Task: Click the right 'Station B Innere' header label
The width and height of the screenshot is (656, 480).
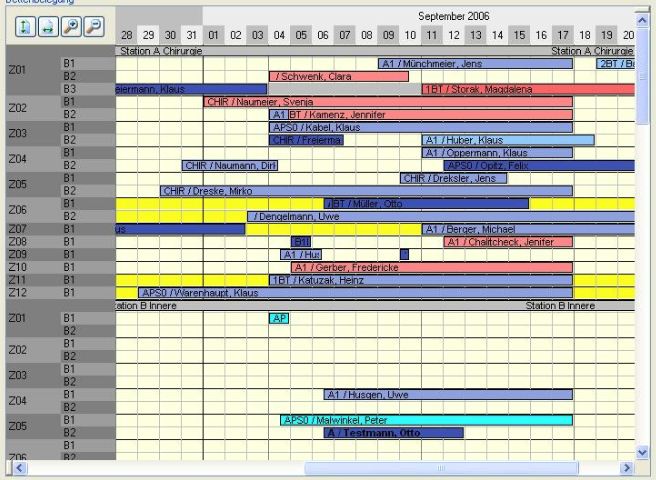Action: (560, 306)
